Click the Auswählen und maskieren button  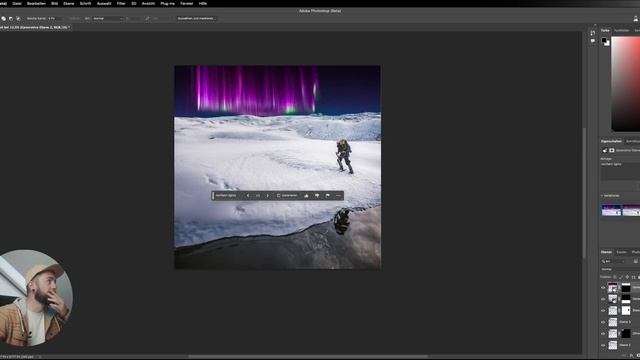coord(196,18)
